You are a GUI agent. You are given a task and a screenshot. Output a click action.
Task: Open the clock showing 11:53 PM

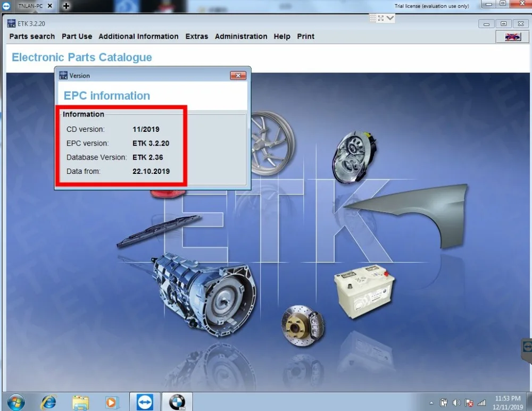tap(508, 402)
